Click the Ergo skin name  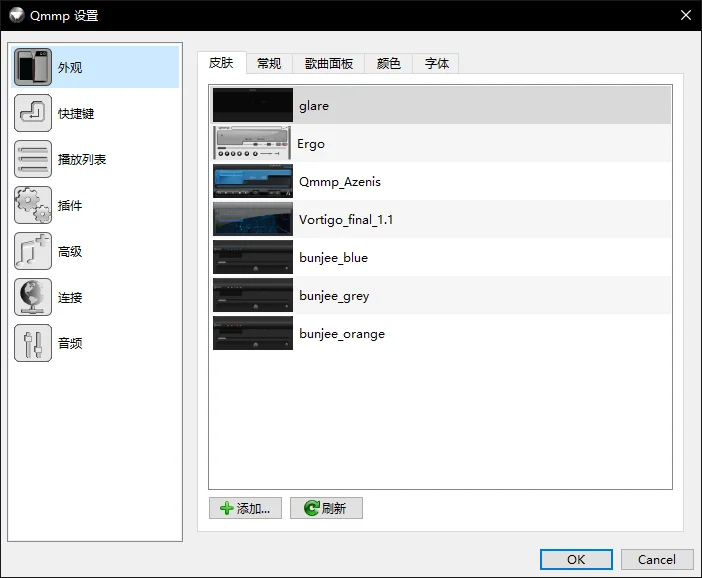[x=311, y=144]
